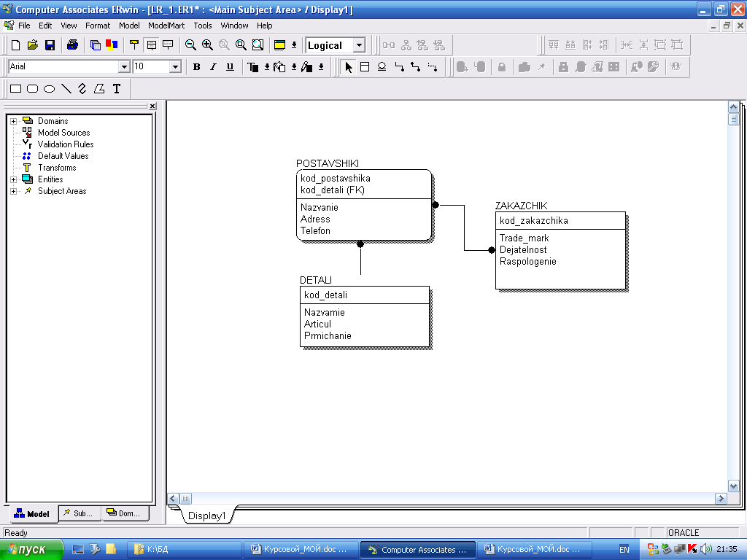Expand the Domains tree node
The width and height of the screenshot is (747, 560).
[x=13, y=121]
